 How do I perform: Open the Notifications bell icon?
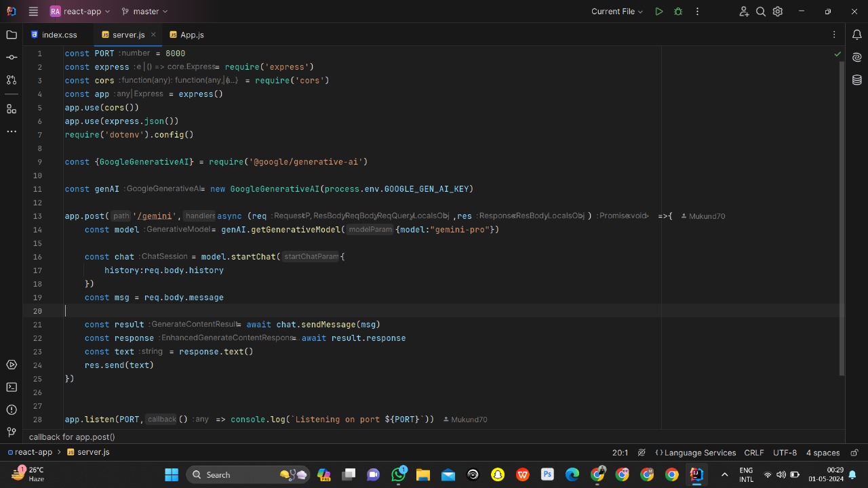(x=857, y=35)
